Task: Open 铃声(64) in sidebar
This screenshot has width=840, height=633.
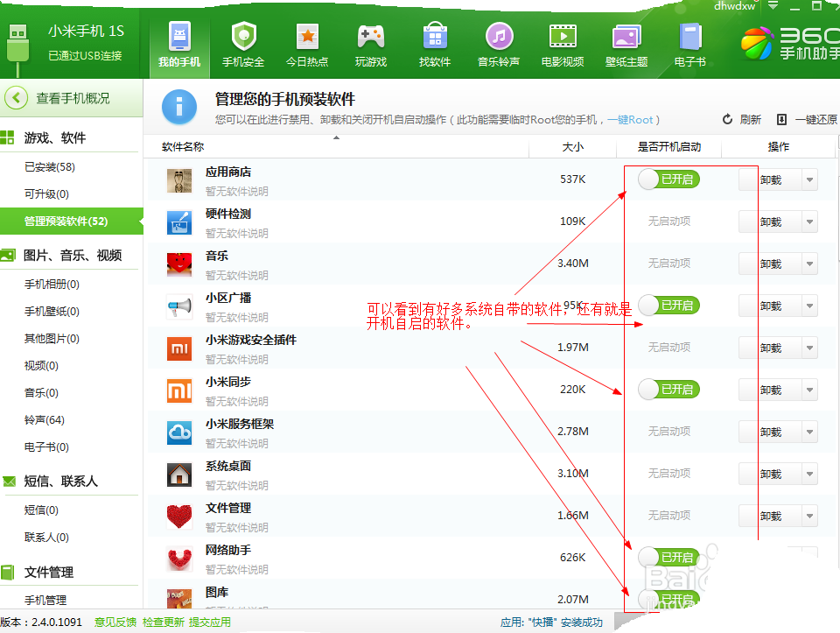Action: (45, 419)
